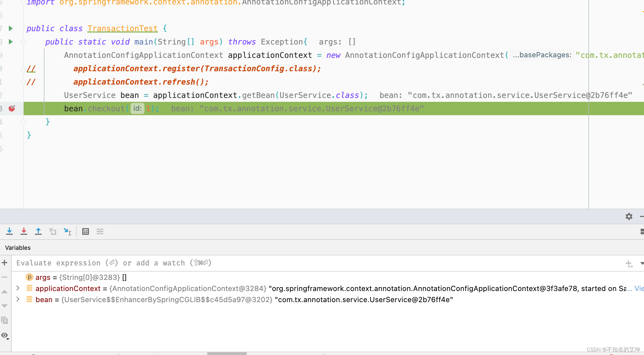Click the Force Step Into icon
Image resolution: width=644 pixels, height=355 pixels.
point(24,231)
